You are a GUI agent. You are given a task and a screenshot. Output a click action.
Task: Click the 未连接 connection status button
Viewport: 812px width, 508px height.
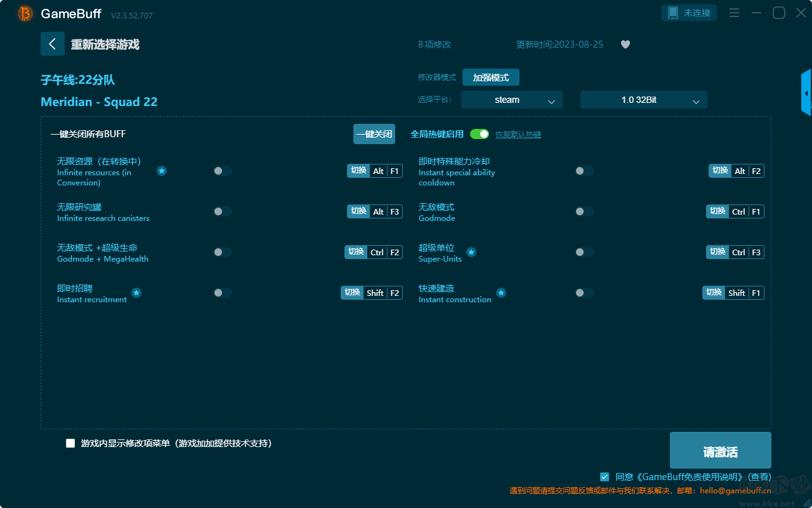pyautogui.click(x=690, y=13)
